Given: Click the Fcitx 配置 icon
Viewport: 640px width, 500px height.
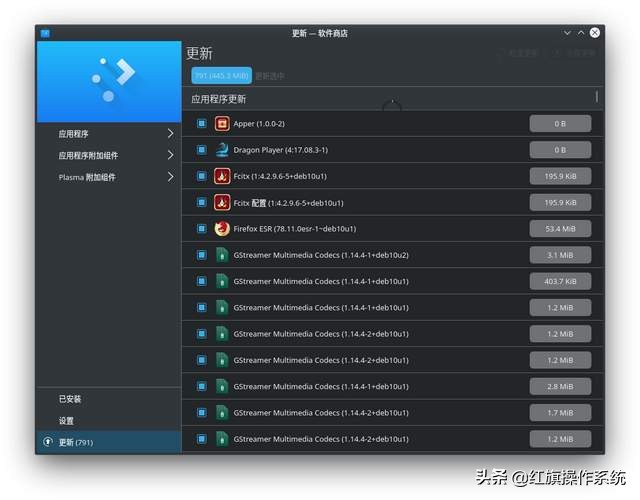Looking at the screenshot, I should click(x=222, y=202).
